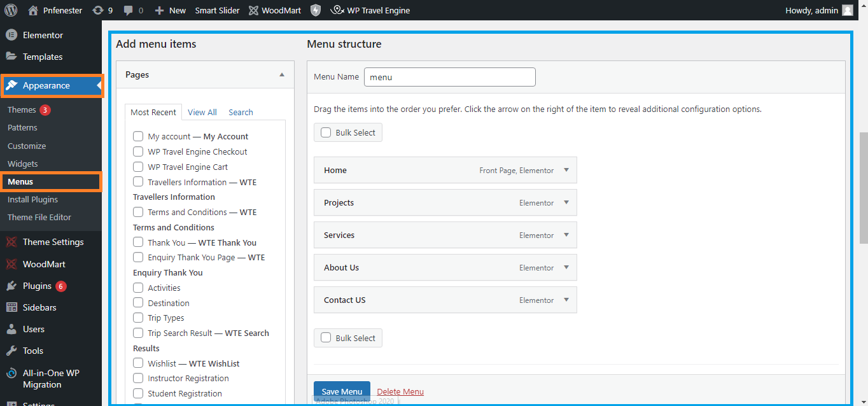The width and height of the screenshot is (868, 406).
Task: Click the Plugins icon in sidebar
Action: pos(11,286)
